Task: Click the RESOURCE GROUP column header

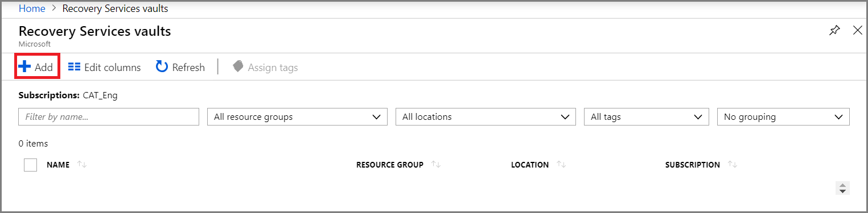Action: 390,165
